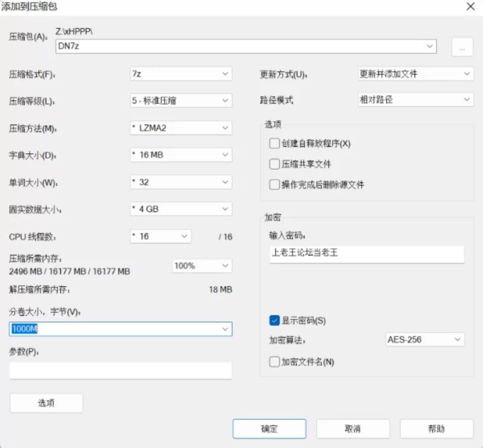
Task: Enable 创建自释放程序(X) checkbox
Action: [274, 144]
